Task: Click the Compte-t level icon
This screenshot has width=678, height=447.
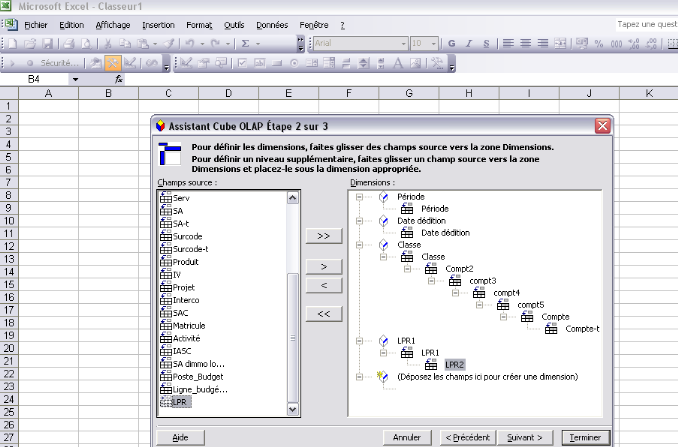Action: click(x=552, y=329)
